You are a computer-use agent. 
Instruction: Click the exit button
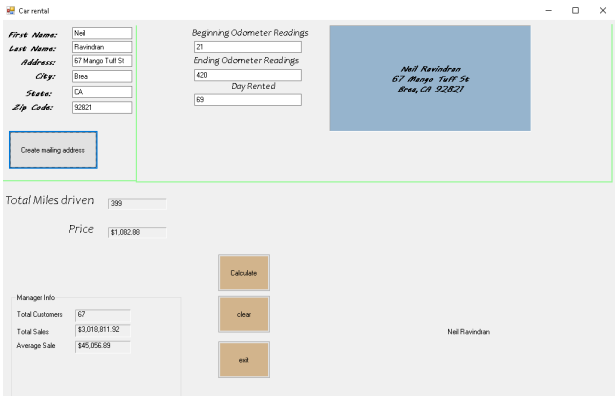coord(243,360)
